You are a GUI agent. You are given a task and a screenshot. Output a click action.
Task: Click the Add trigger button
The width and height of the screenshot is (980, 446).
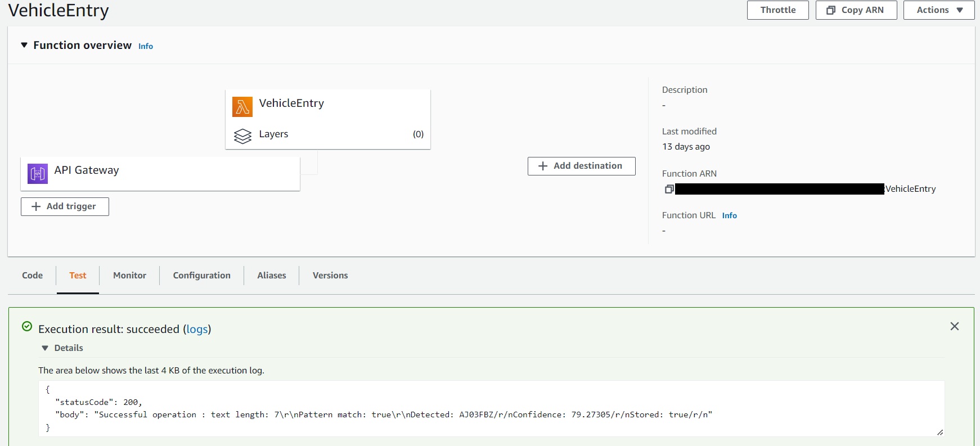[x=65, y=206]
